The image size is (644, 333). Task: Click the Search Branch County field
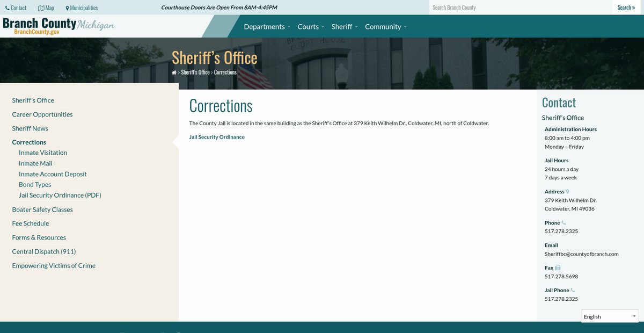(521, 8)
